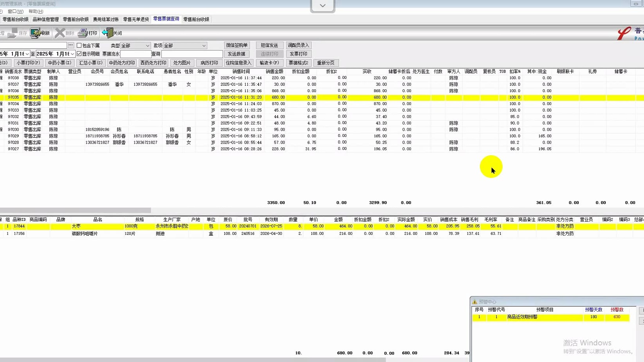The image size is (644, 362).
Task: Click the 处方图片 button
Action: (x=182, y=63)
